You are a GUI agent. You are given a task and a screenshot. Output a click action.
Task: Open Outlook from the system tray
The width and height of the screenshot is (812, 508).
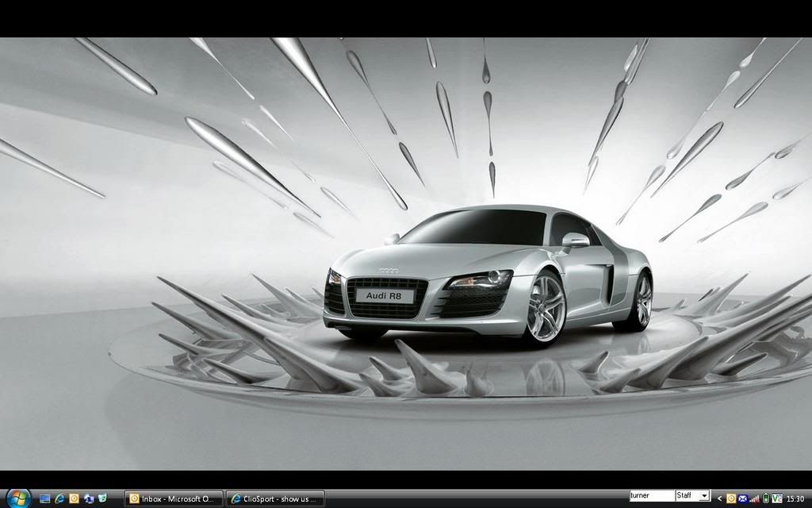(731, 499)
